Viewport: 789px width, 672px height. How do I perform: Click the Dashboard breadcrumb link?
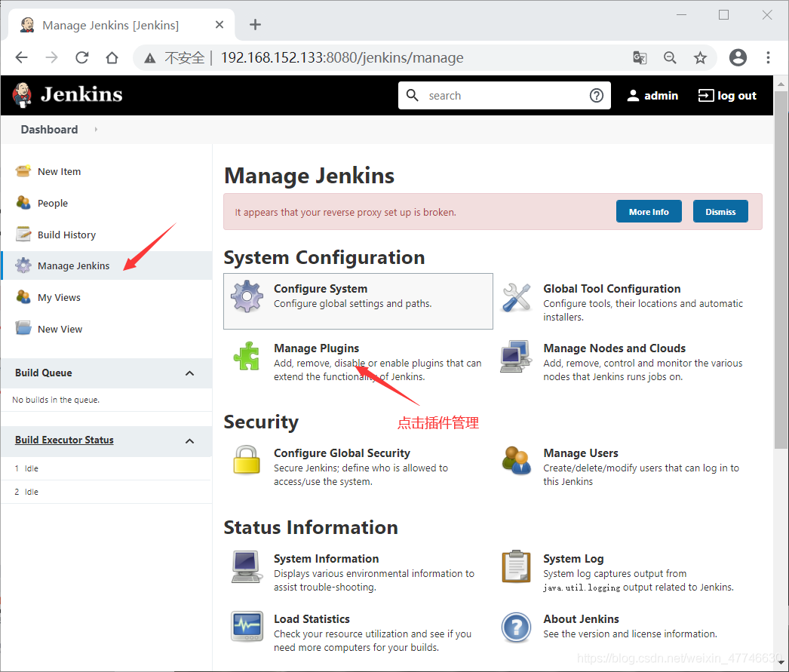tap(49, 129)
